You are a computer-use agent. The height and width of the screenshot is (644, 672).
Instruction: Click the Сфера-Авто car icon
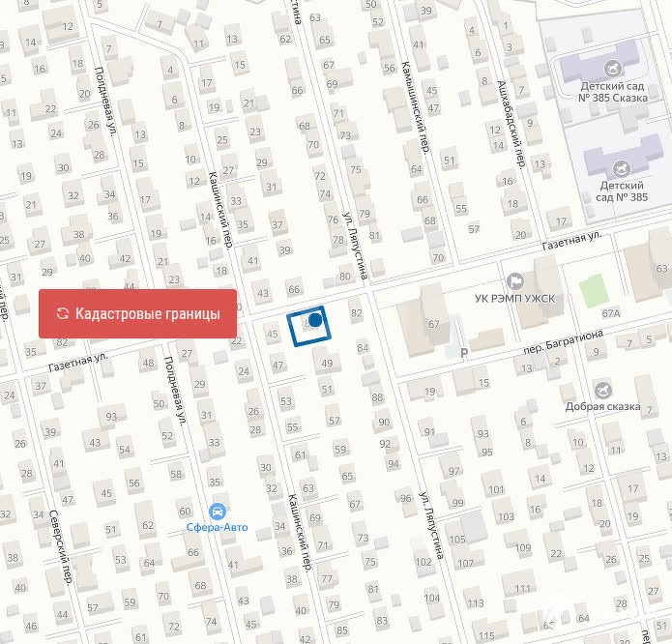pos(218,512)
